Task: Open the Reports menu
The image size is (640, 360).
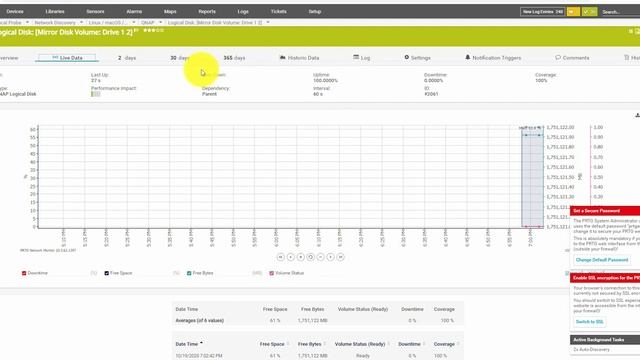Action: point(207,11)
